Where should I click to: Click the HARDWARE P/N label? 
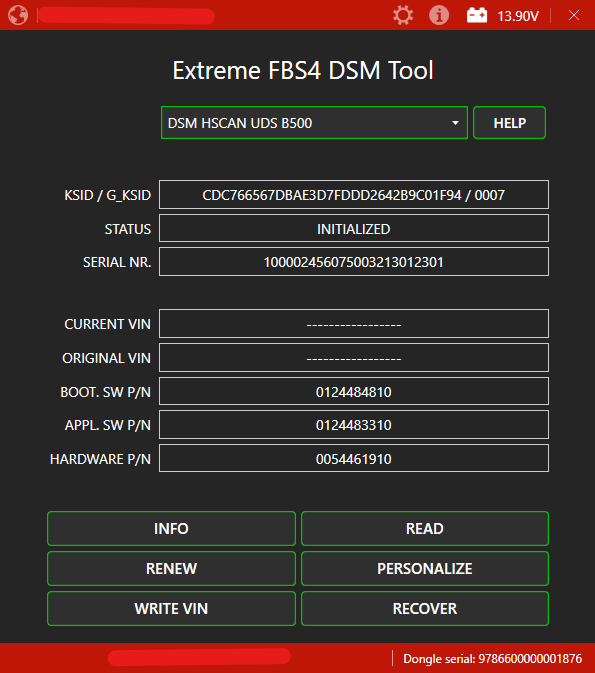[x=100, y=459]
